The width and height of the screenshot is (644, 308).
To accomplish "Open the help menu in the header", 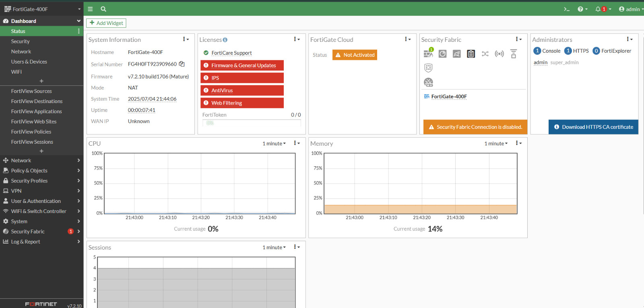I will 582,9.
